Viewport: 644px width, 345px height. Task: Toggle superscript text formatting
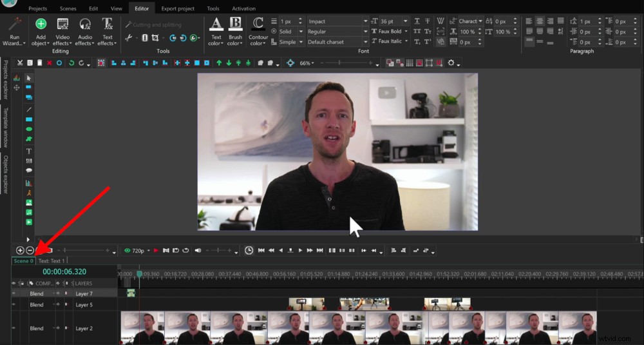click(x=428, y=41)
